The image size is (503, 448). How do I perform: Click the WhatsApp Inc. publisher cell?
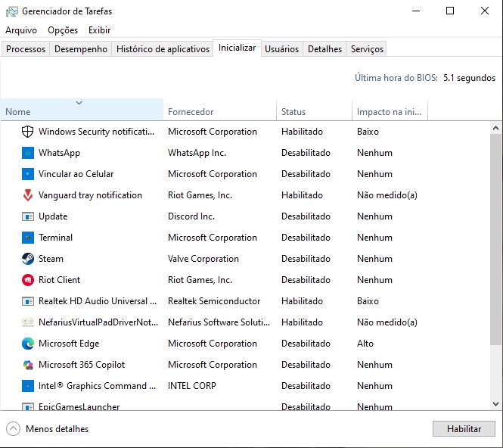tap(197, 153)
